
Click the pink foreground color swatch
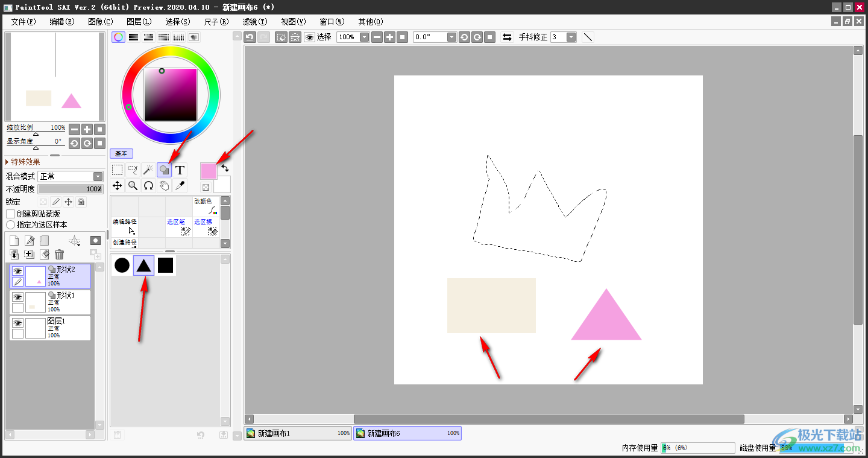[x=209, y=171]
